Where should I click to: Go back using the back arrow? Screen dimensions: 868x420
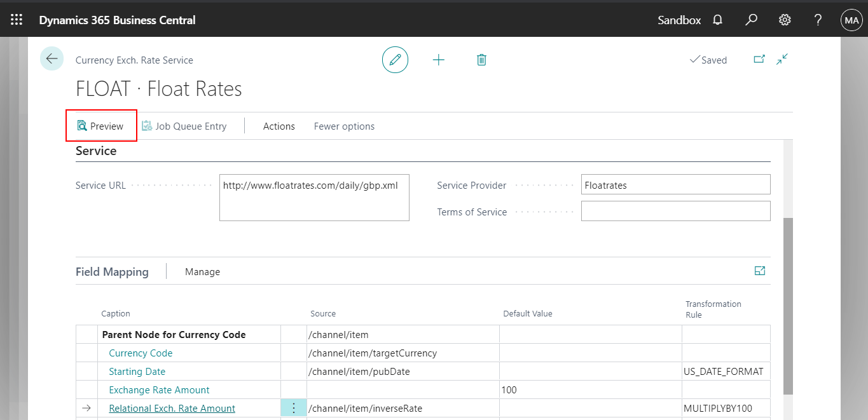52,58
